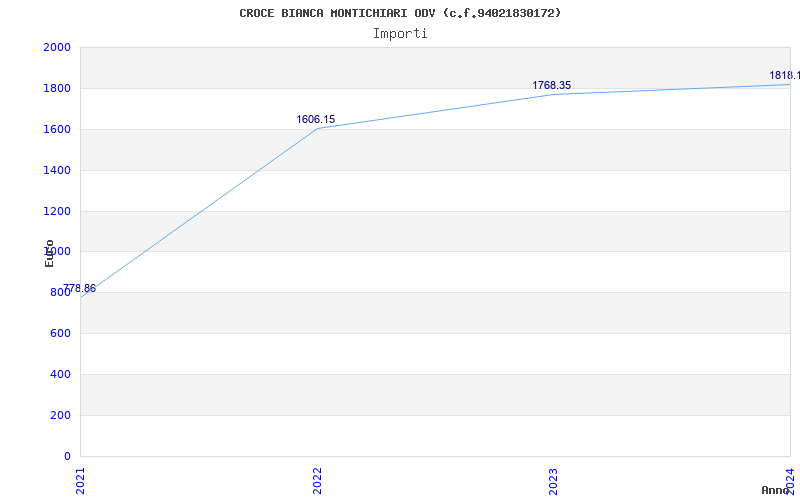Select the 2023 x-axis label
The height and width of the screenshot is (500, 800).
click(x=554, y=481)
